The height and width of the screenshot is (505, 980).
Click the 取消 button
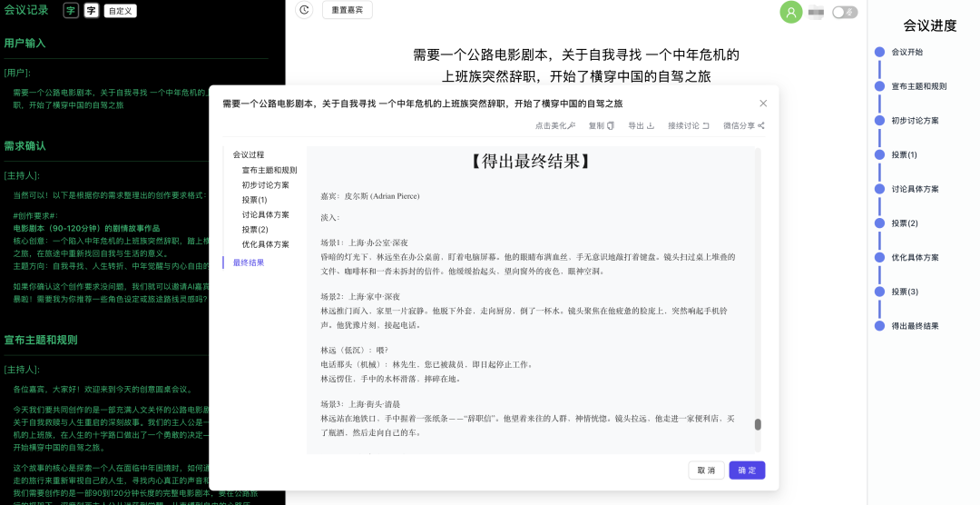click(706, 470)
